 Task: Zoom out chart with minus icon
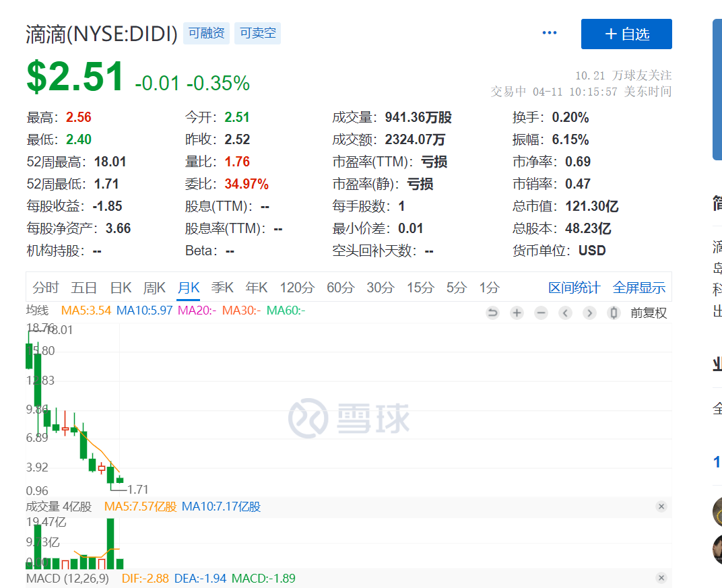coord(541,313)
